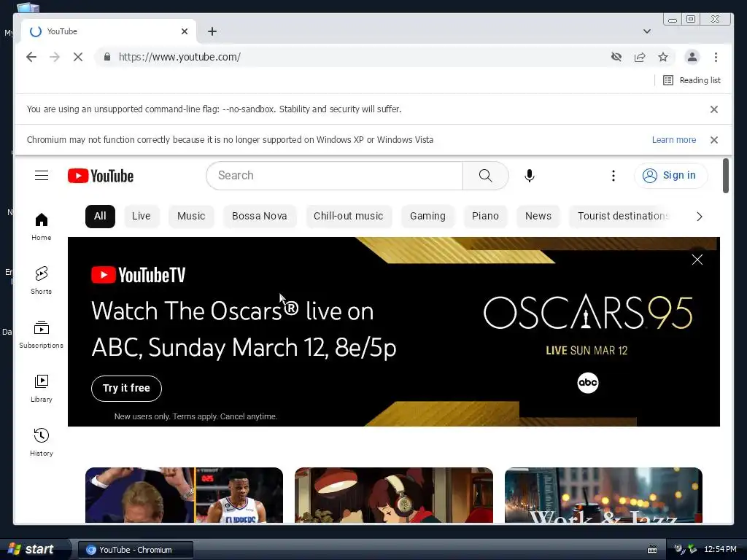Click the Oscars 95 banner logo
Image resolution: width=747 pixels, height=560 pixels.
coord(588,312)
